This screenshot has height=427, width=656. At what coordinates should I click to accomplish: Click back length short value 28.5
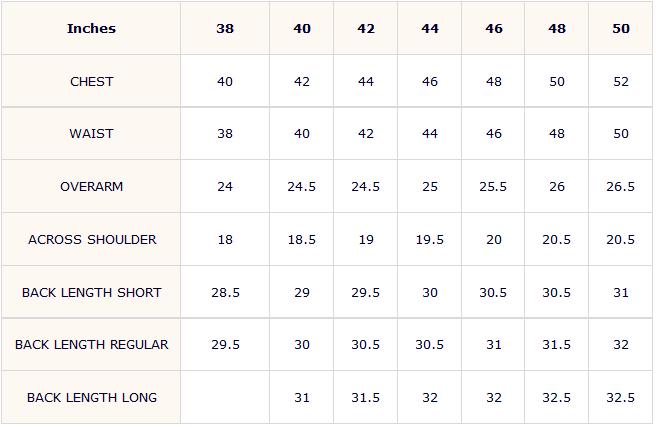[225, 293]
